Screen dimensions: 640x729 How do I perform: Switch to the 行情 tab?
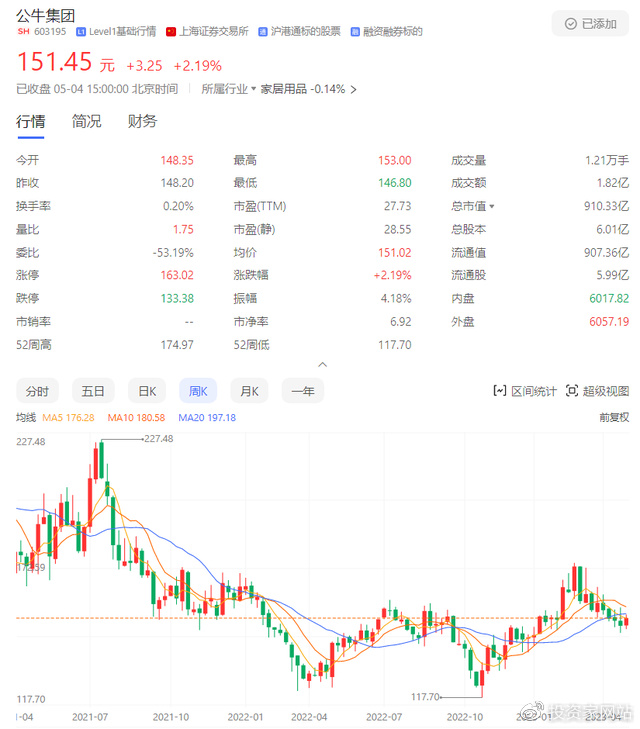(31, 122)
